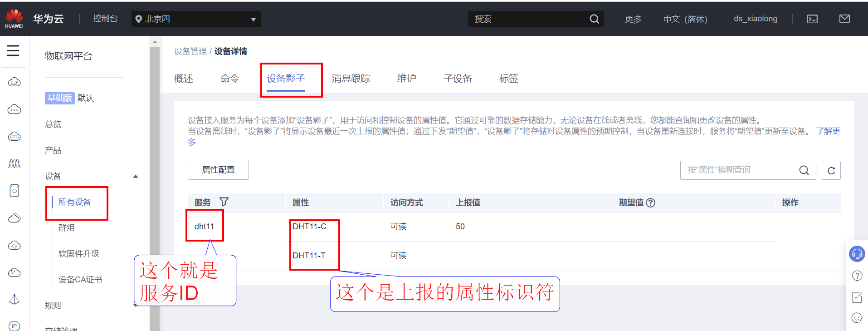This screenshot has width=868, height=331.
Task: Open the cloud shell terminal icon
Action: (x=812, y=19)
